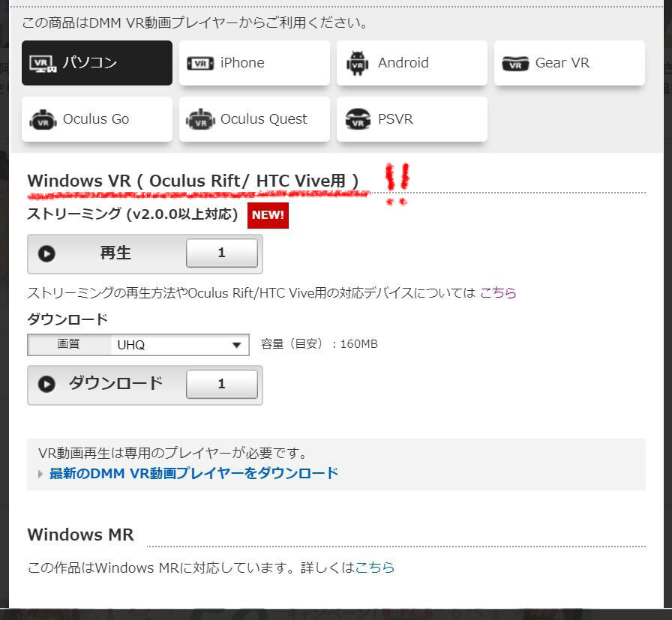Image resolution: width=672 pixels, height=620 pixels.
Task: Open the こちら link for Windows MR details
Action: coord(374,568)
